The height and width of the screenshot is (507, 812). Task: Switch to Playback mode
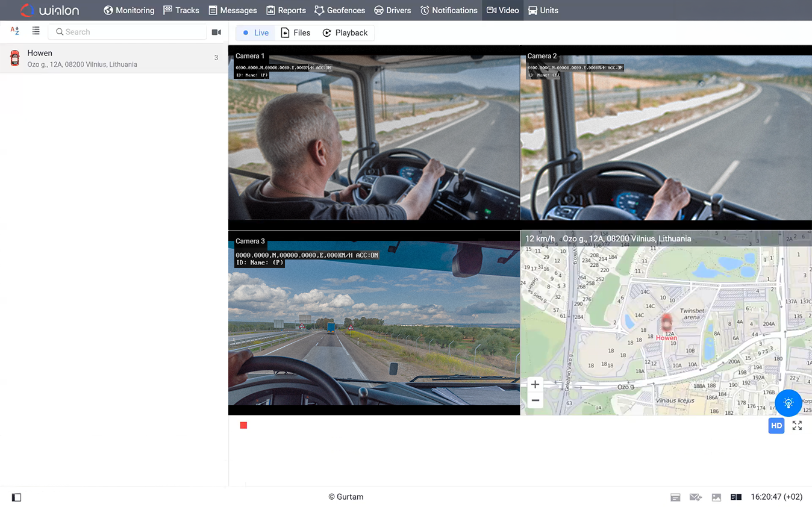click(x=345, y=33)
